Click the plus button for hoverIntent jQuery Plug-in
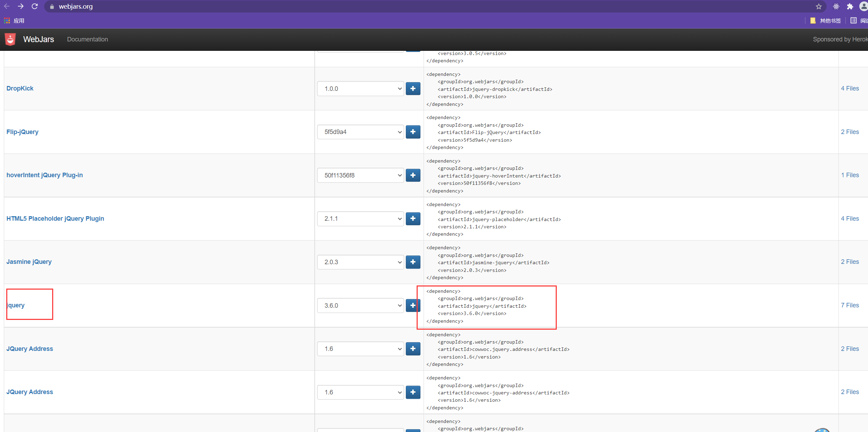The width and height of the screenshot is (868, 432). (x=413, y=175)
